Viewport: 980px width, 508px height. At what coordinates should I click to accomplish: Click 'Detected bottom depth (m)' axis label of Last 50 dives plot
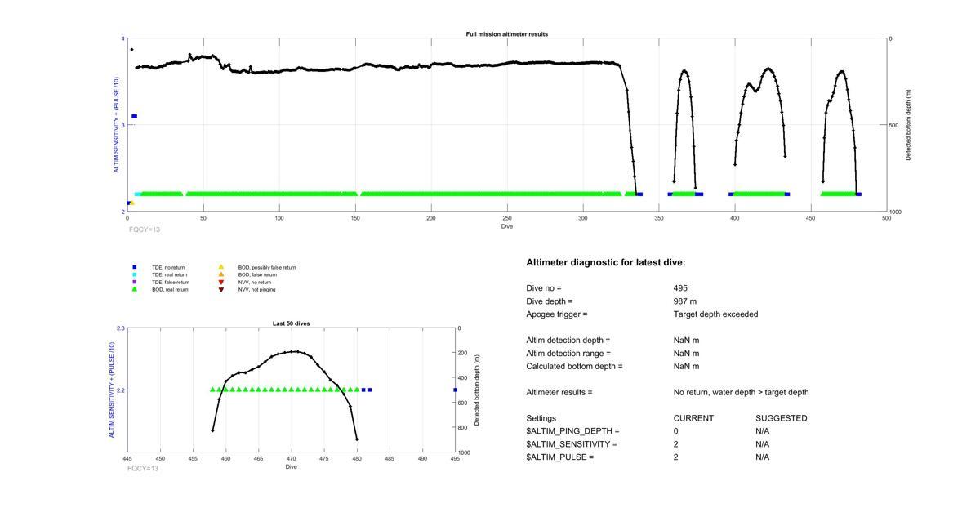tap(476, 390)
